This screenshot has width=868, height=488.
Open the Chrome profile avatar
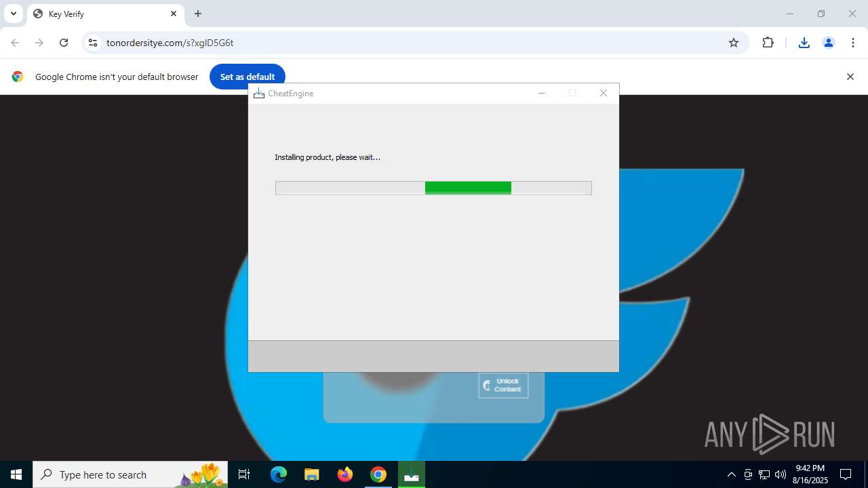point(829,43)
